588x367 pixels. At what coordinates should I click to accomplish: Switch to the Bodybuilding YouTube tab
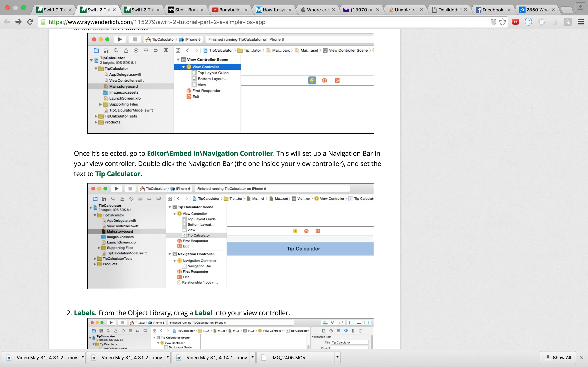[230, 10]
